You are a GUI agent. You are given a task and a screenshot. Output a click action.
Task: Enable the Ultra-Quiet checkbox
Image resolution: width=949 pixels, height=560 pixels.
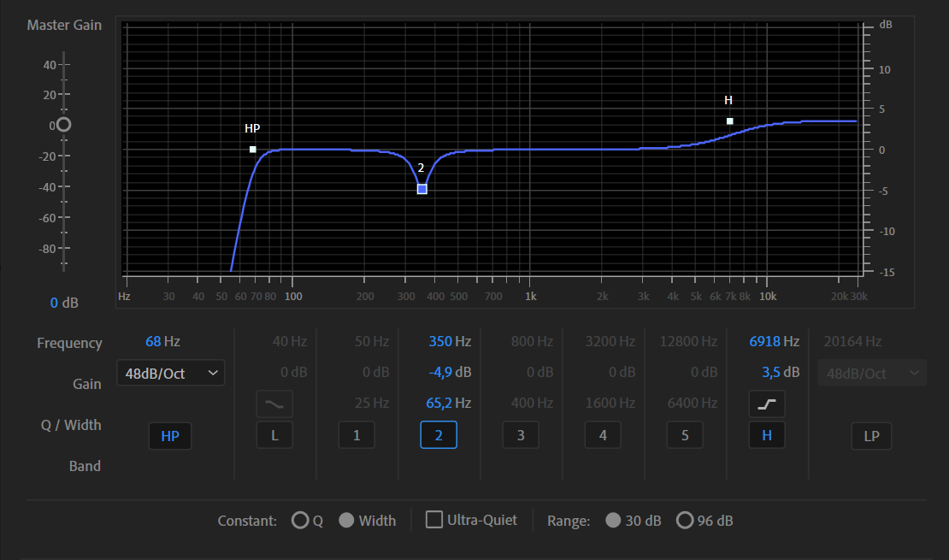coord(434,520)
